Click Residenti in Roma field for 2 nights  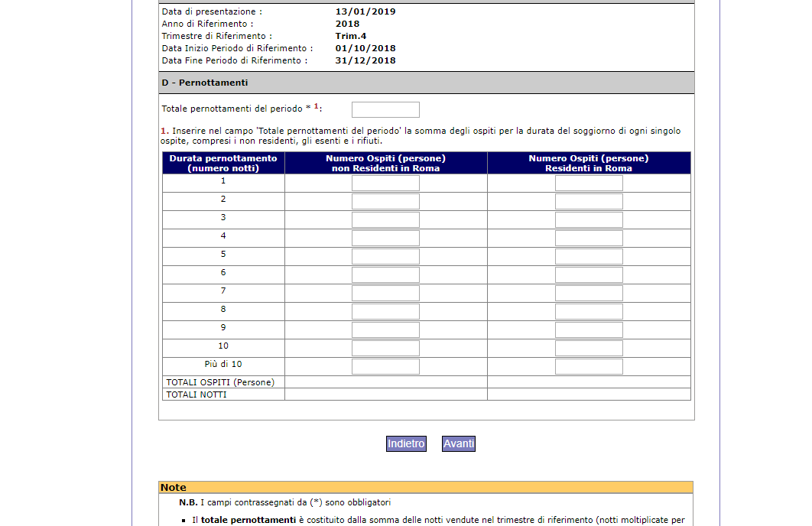click(x=589, y=202)
